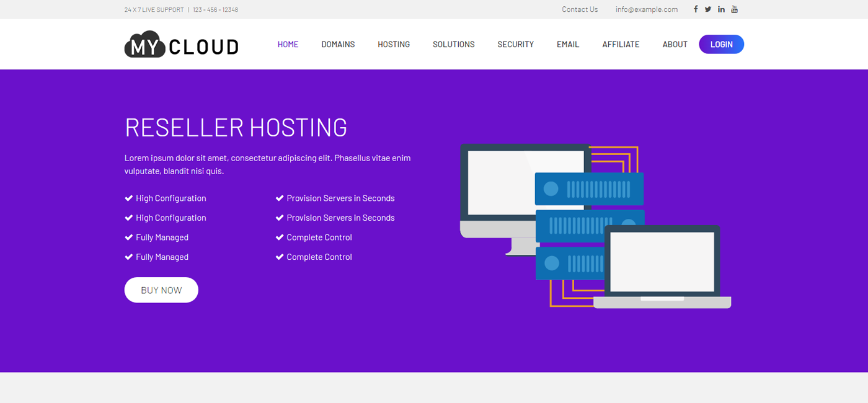This screenshot has width=868, height=403.
Task: Open the Hosting menu
Action: 394,45
